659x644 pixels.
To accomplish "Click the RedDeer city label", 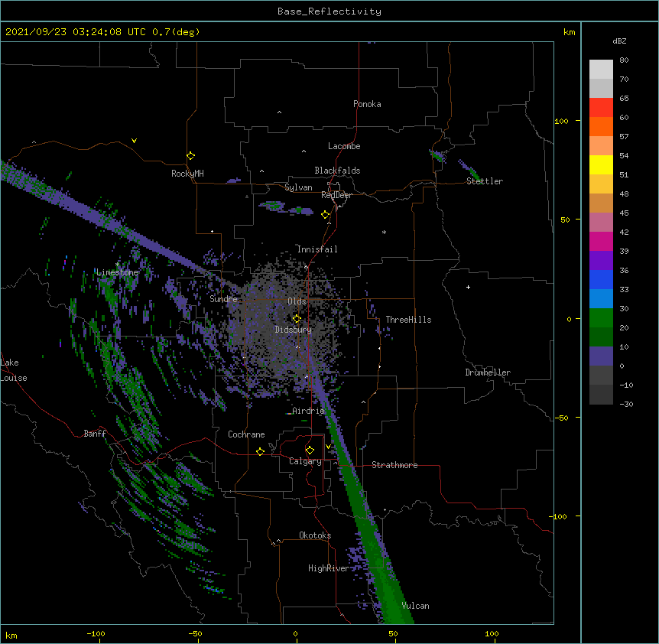I will coord(336,195).
